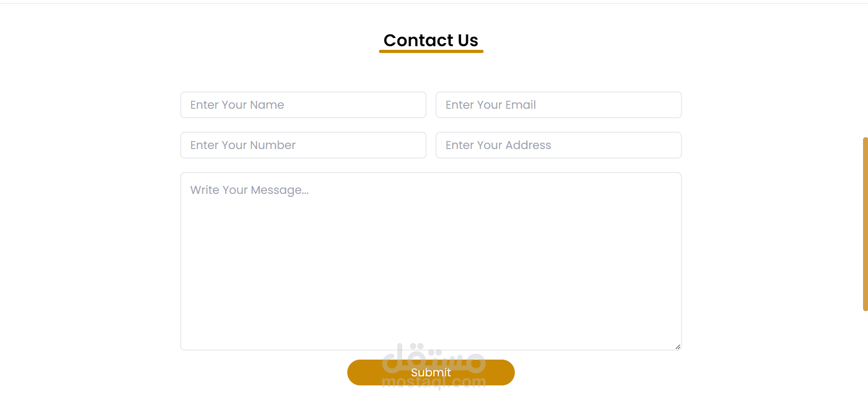Click the message box resize handle
Screen dimensions: 868x399
[x=677, y=347]
